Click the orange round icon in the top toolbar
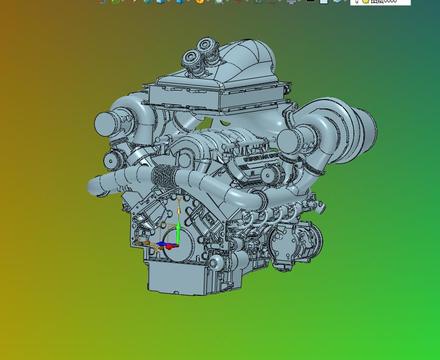This screenshot has height=360, width=440. point(199,1)
